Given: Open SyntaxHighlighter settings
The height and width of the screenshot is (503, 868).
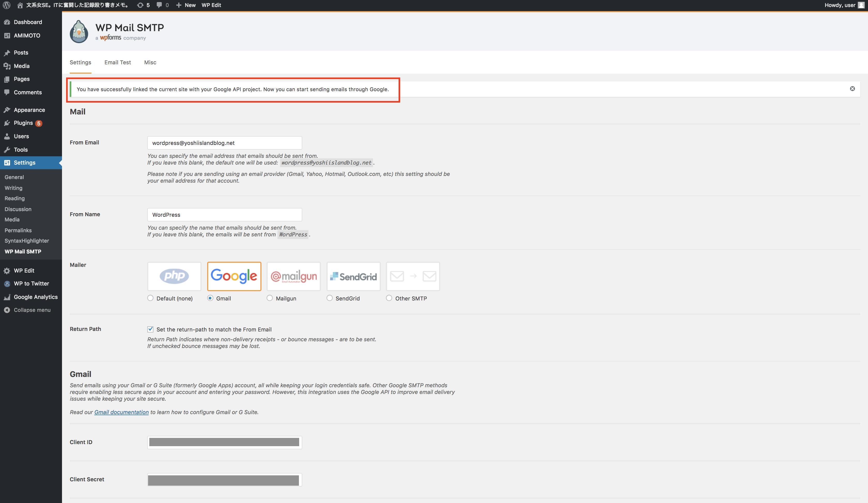Looking at the screenshot, I should click(x=27, y=241).
